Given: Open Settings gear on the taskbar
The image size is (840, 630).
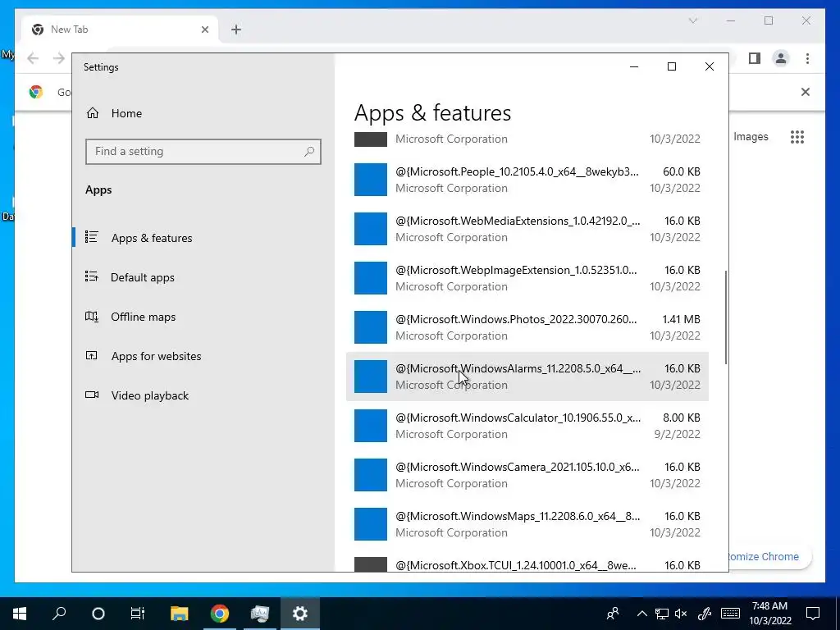Looking at the screenshot, I should [300, 614].
